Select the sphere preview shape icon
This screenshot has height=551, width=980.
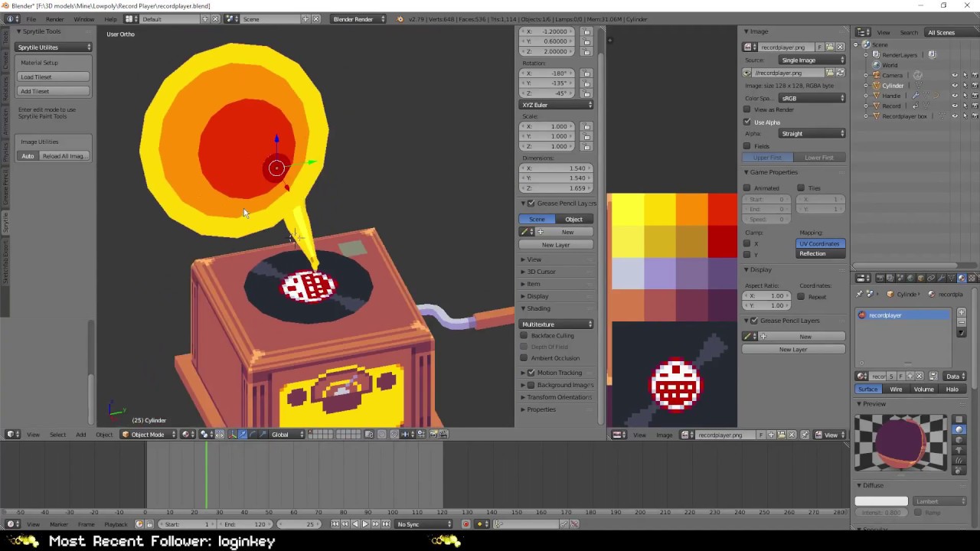click(x=959, y=430)
